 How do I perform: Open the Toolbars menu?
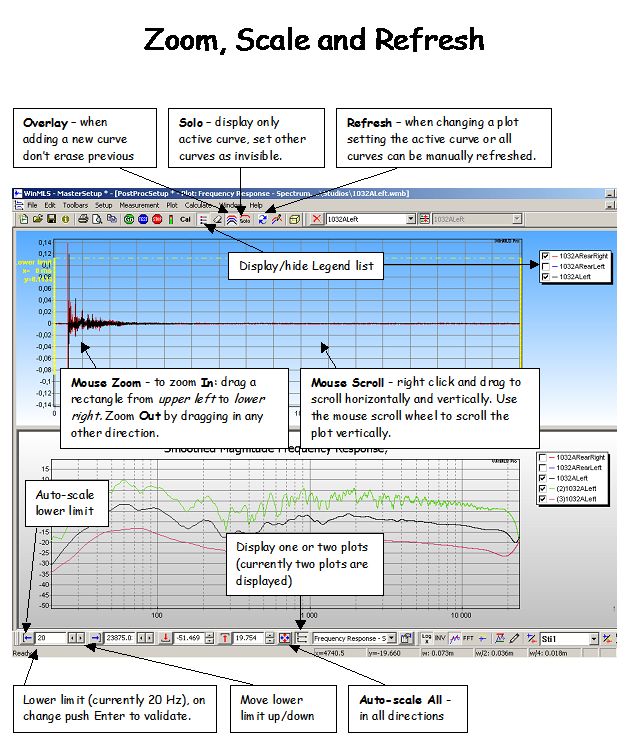(x=75, y=205)
